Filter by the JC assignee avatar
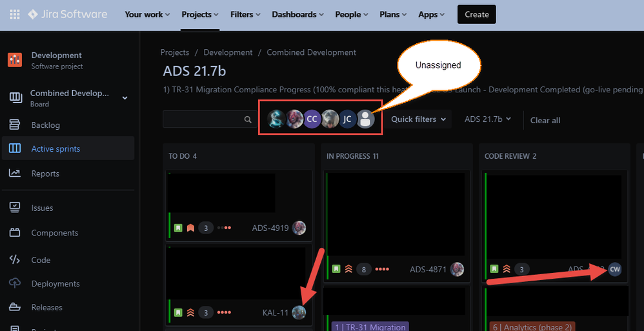The width and height of the screenshot is (644, 331). (x=347, y=119)
